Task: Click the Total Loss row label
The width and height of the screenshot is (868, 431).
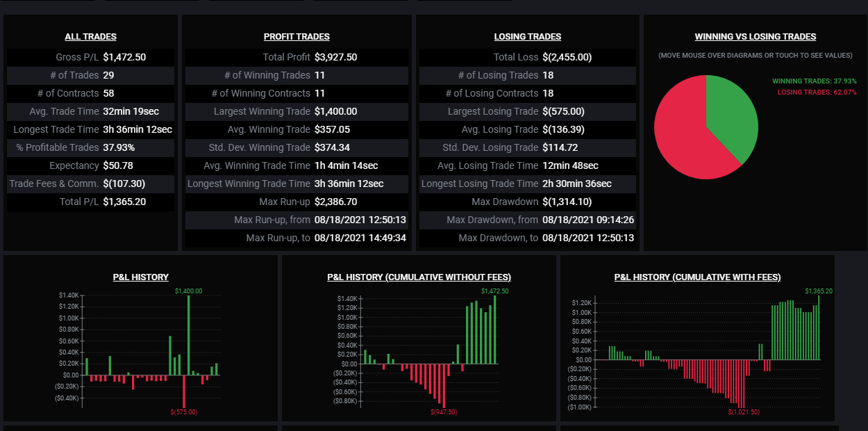Action: pos(516,57)
